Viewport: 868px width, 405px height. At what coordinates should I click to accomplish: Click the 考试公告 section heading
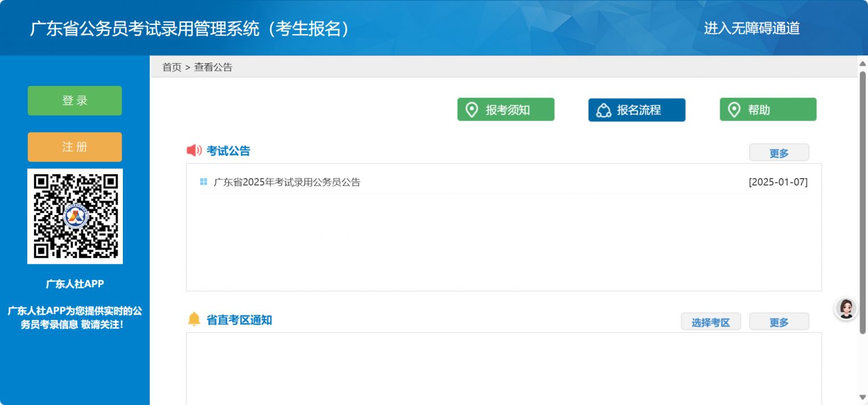(x=228, y=151)
